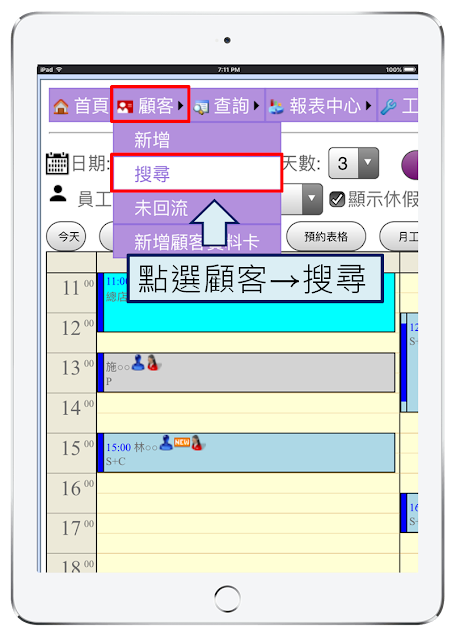
Task: Select 搜尋 in the customer dropdown
Action: pos(197,173)
